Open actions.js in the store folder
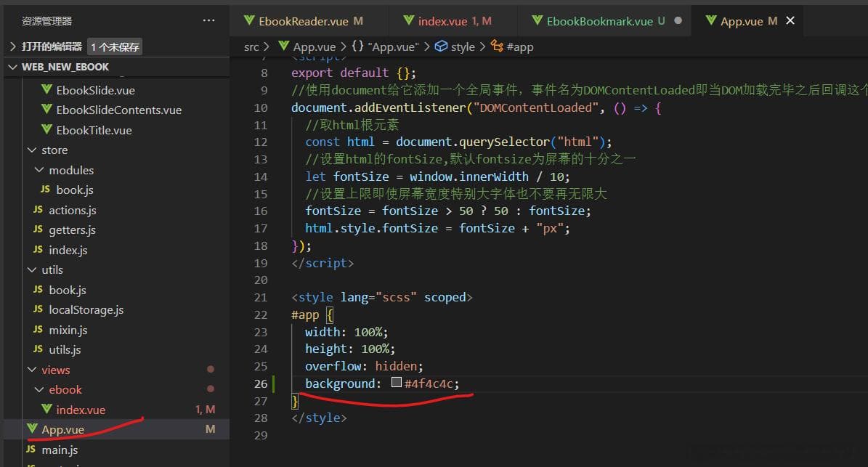 click(x=73, y=211)
